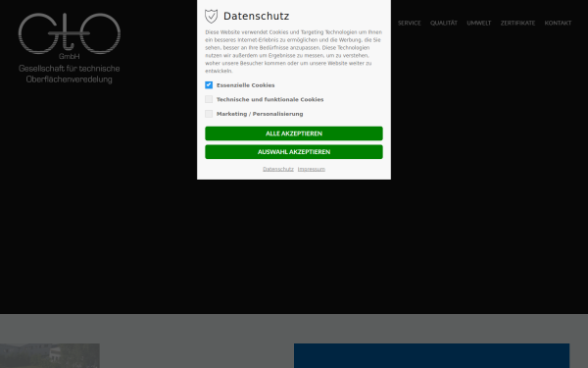588x368 pixels.
Task: Select the 'Technische und funktionale Cookies' label
Action: 270,99
